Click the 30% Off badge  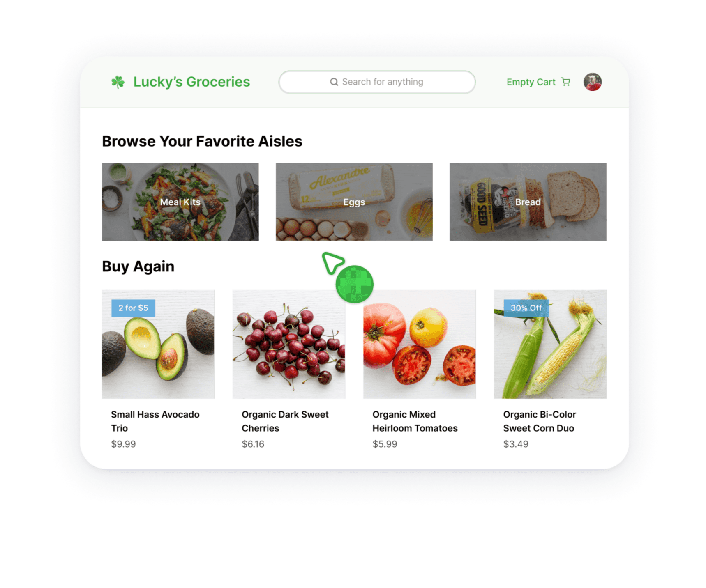click(x=526, y=308)
